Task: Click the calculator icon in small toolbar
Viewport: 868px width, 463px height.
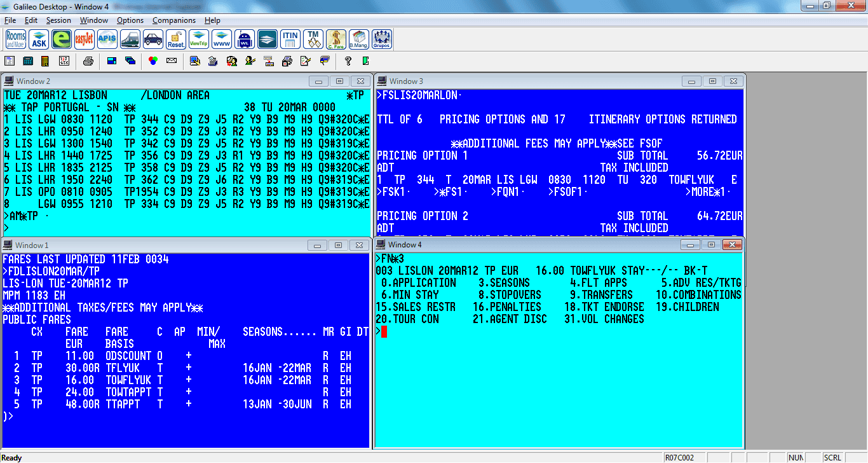Action: point(28,61)
